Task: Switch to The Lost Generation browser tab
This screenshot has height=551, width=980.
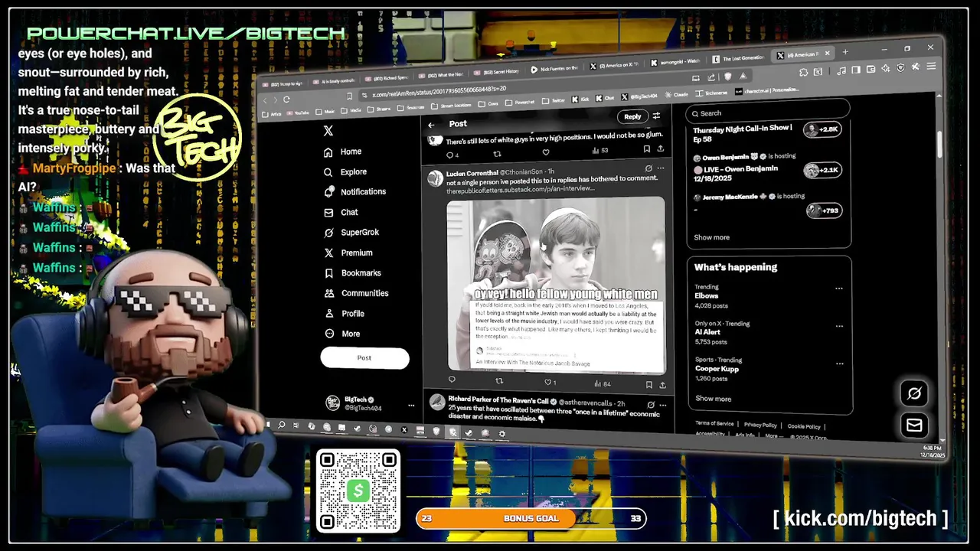Action: click(738, 57)
